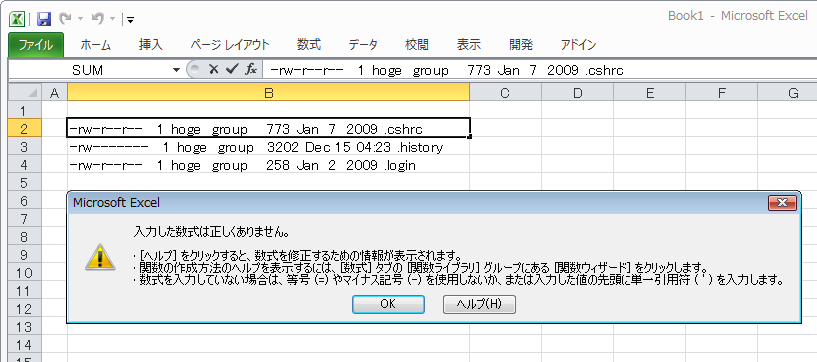Open the アドイン tab
This screenshot has width=817, height=362.
(x=578, y=45)
